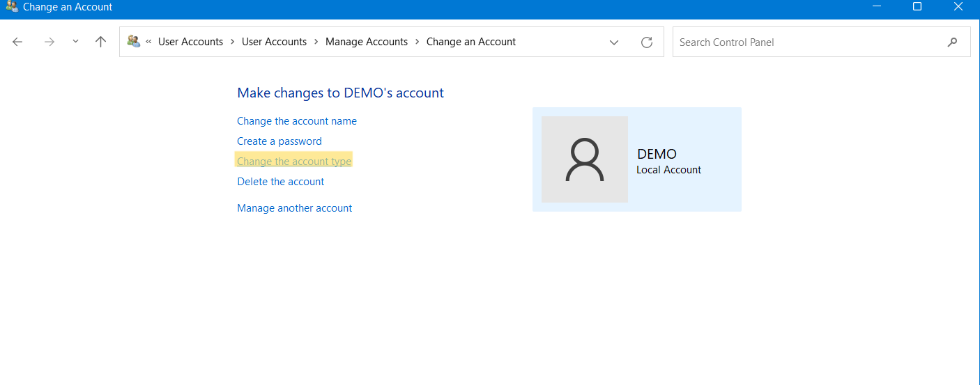The height and width of the screenshot is (385, 980).
Task: Go up one level with the up arrow
Action: tap(100, 42)
